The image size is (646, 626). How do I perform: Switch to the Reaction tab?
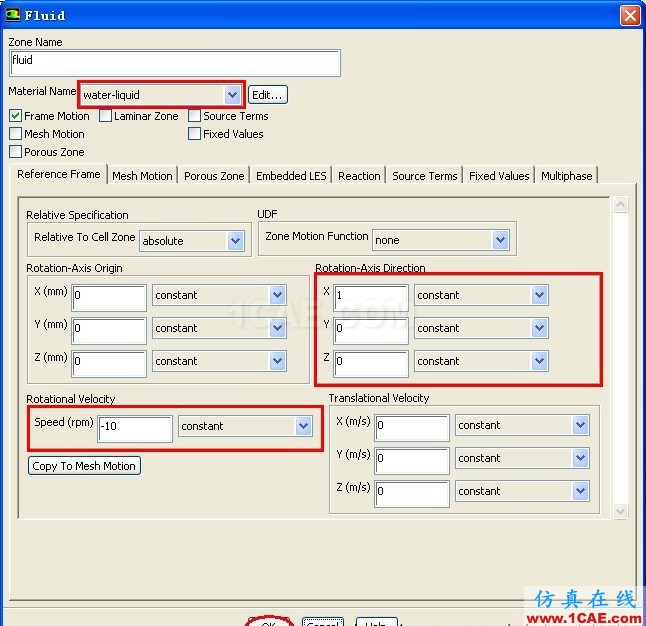[359, 176]
